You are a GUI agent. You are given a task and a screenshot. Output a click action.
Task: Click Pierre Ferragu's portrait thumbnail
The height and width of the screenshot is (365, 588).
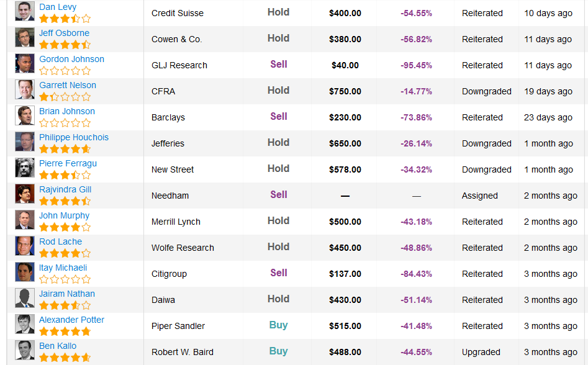25,168
